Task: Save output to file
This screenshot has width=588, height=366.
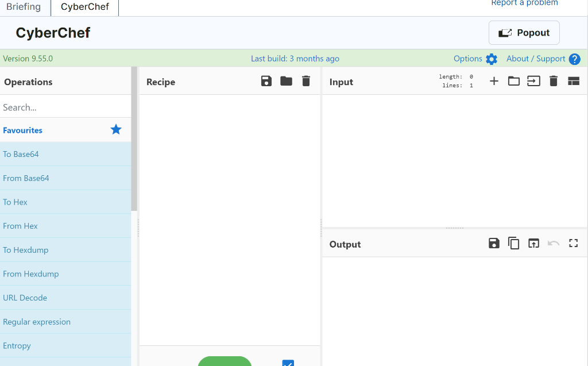Action: pyautogui.click(x=494, y=243)
